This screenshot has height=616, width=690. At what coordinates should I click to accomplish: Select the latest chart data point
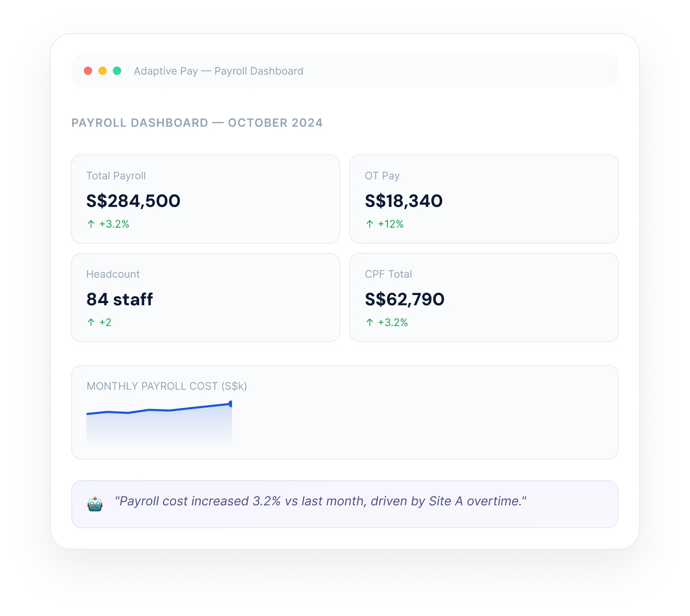pyautogui.click(x=231, y=404)
